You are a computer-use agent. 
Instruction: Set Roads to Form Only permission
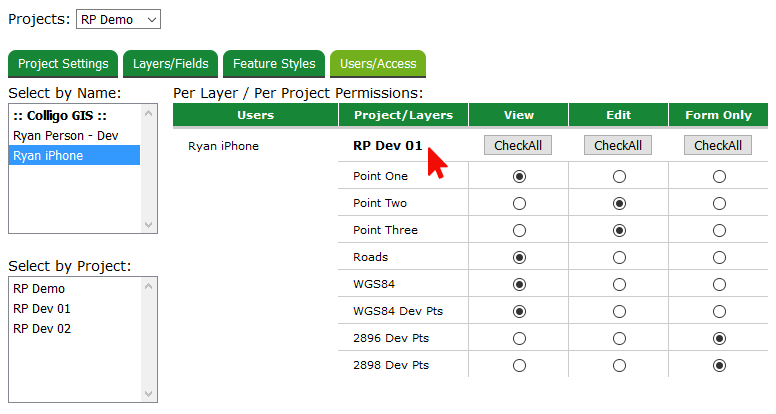point(719,258)
